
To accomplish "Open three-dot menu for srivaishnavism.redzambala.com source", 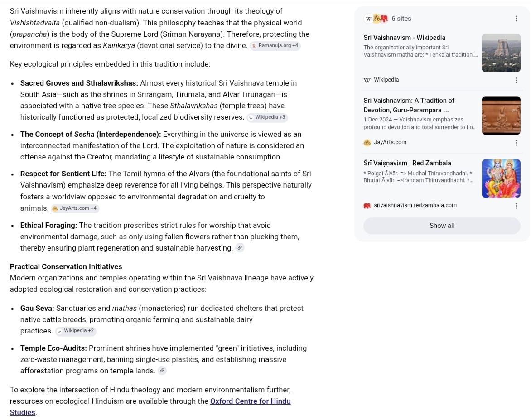I will tap(516, 206).
